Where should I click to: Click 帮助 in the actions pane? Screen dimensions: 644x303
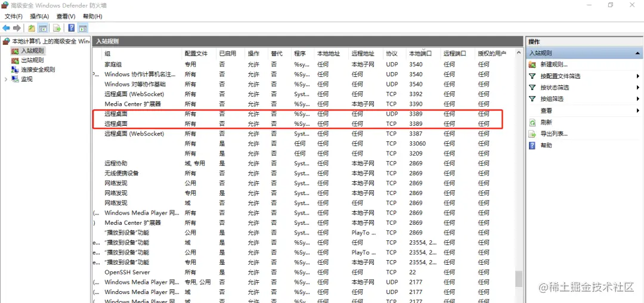coord(546,146)
